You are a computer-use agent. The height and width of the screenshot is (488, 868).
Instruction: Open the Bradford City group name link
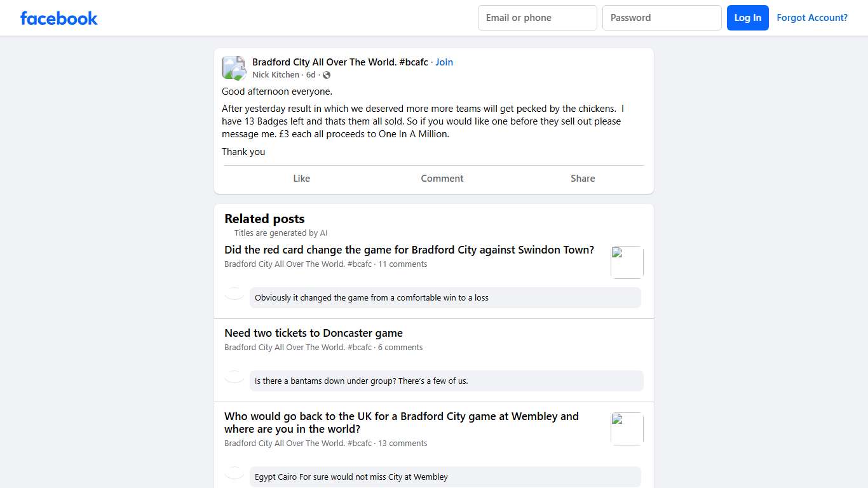[x=340, y=62]
